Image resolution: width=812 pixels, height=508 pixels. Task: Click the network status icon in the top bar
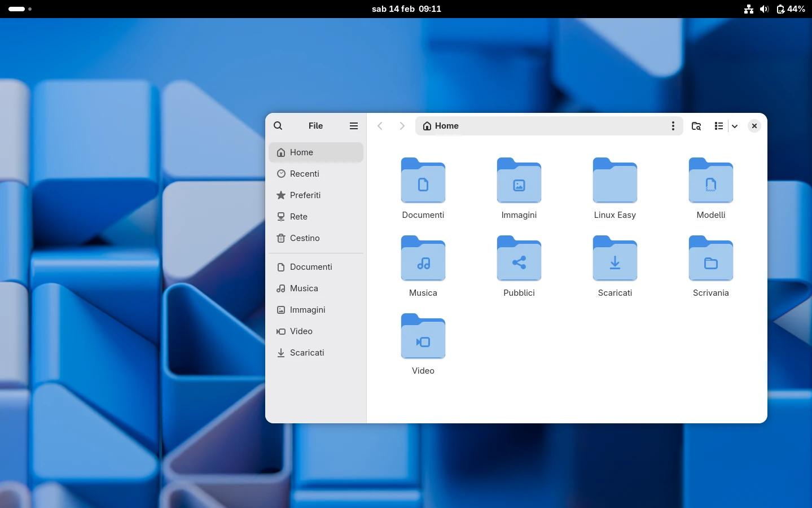coord(748,9)
